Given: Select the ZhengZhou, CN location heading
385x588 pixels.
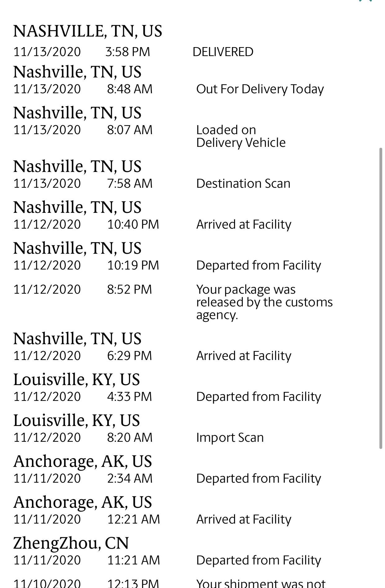Looking at the screenshot, I should coord(71,544).
